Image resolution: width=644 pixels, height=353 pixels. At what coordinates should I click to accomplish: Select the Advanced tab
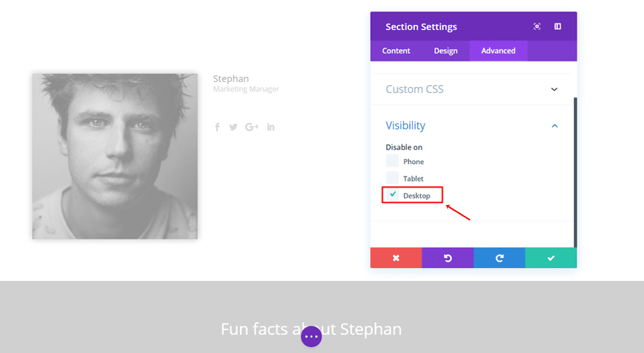tap(498, 51)
